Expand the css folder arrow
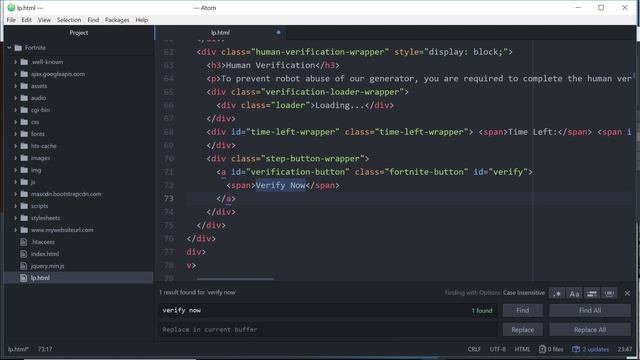The image size is (640, 360). [16, 122]
